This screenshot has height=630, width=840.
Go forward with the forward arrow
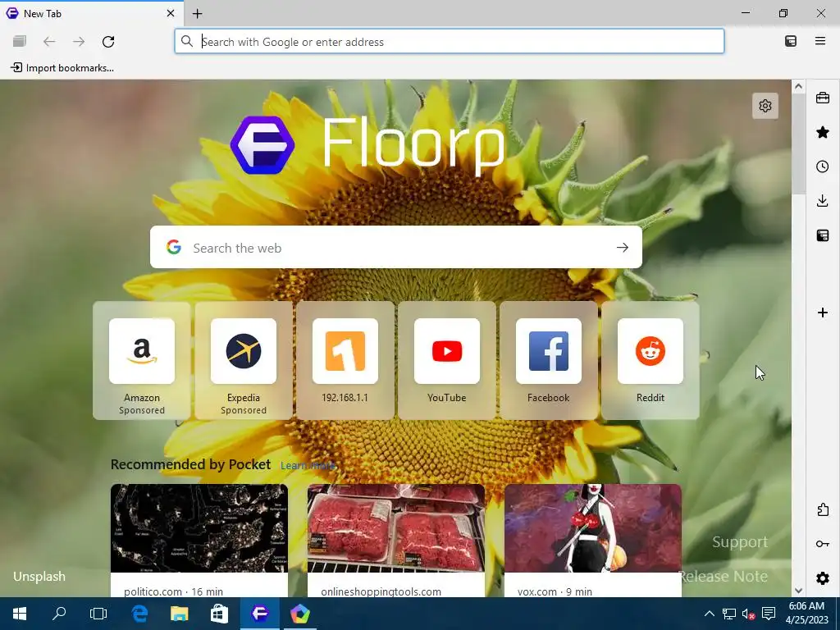click(79, 41)
